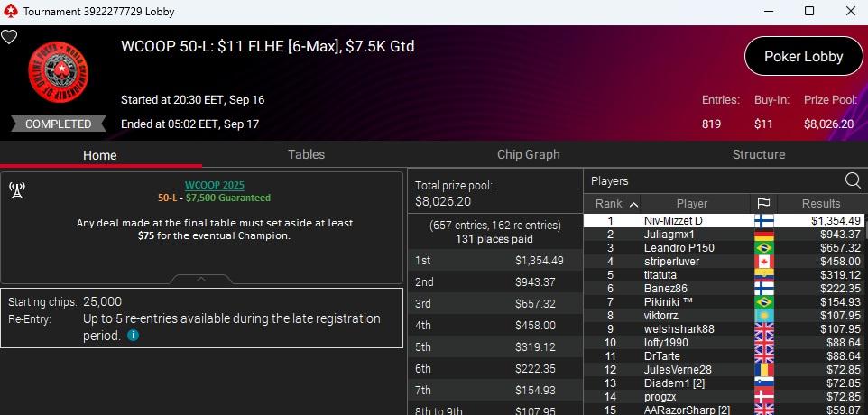This screenshot has height=415, width=868.
Task: Sort players by country flag column
Action: 763,204
